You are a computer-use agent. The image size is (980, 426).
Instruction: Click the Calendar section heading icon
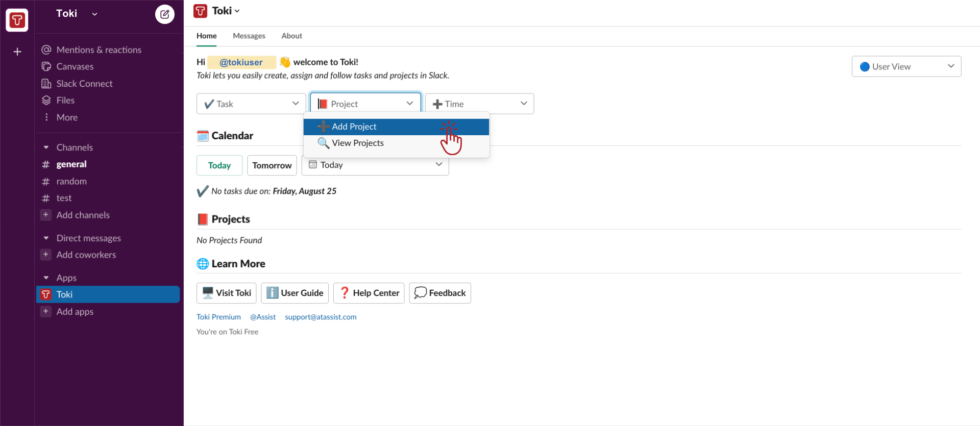point(203,136)
